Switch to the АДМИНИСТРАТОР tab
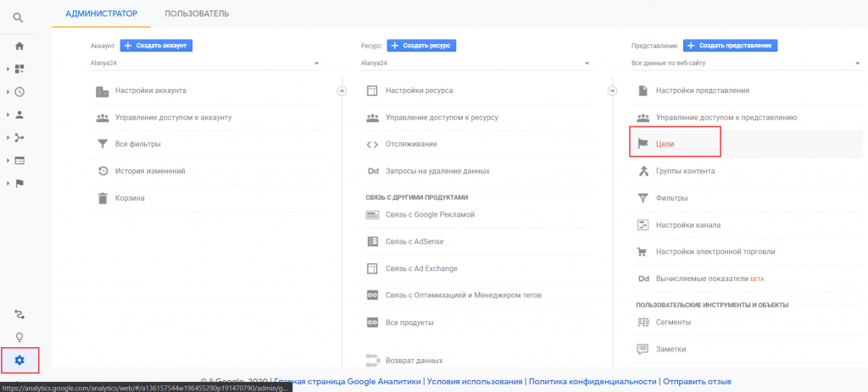The width and height of the screenshot is (868, 392). (x=102, y=14)
